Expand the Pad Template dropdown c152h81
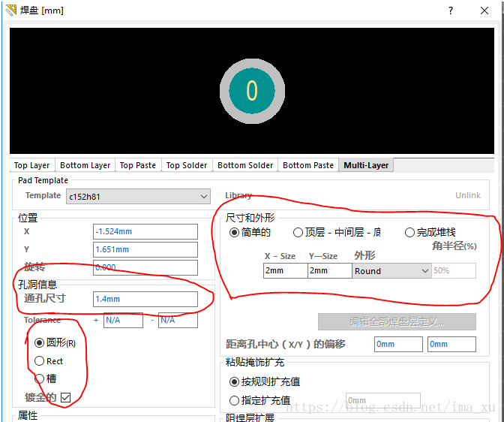The height and width of the screenshot is (422, 504). tap(138, 197)
